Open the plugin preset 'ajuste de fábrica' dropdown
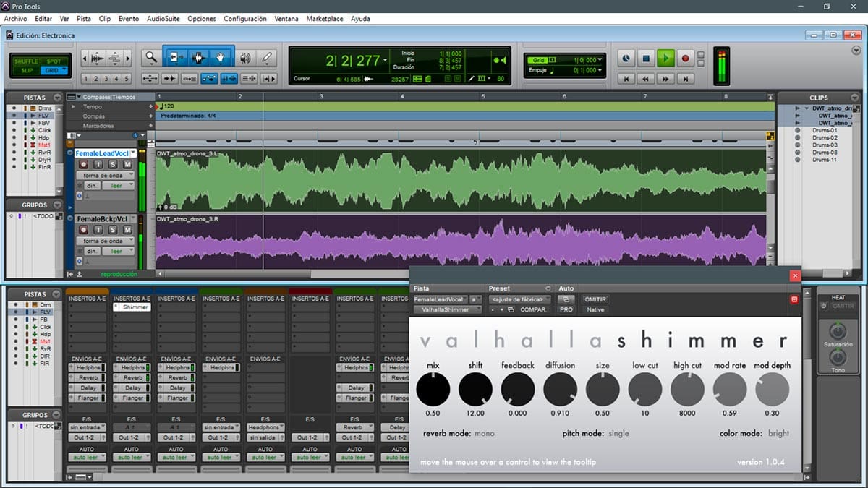 (519, 299)
